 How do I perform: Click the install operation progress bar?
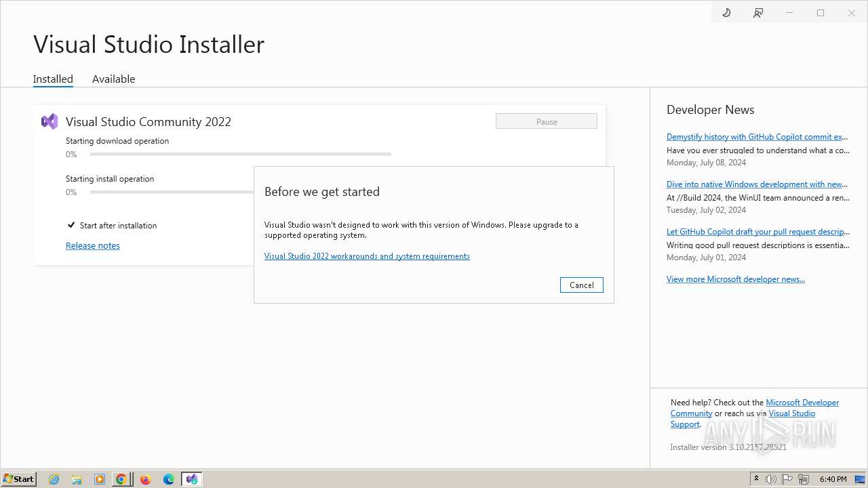pos(172,192)
